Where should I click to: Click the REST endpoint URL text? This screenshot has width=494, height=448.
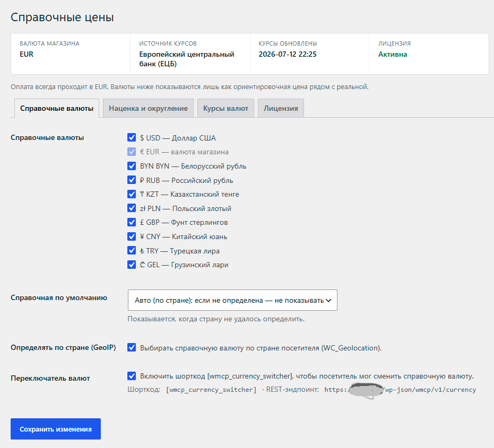400,390
